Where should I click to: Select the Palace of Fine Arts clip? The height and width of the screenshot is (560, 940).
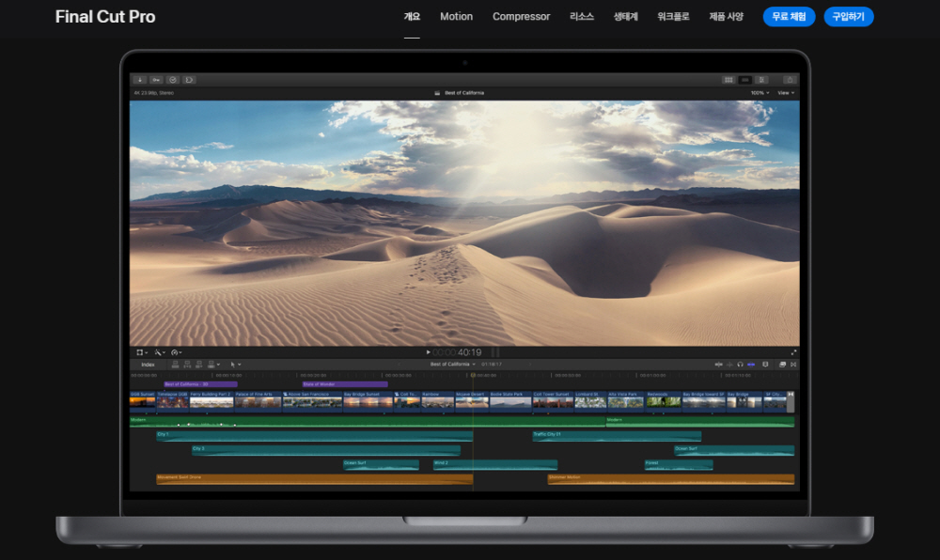click(x=258, y=402)
